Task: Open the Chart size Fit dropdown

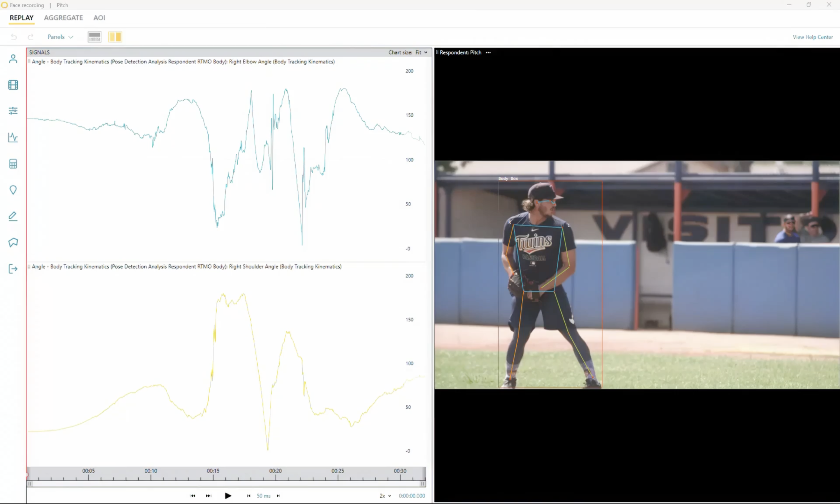Action: [x=421, y=52]
